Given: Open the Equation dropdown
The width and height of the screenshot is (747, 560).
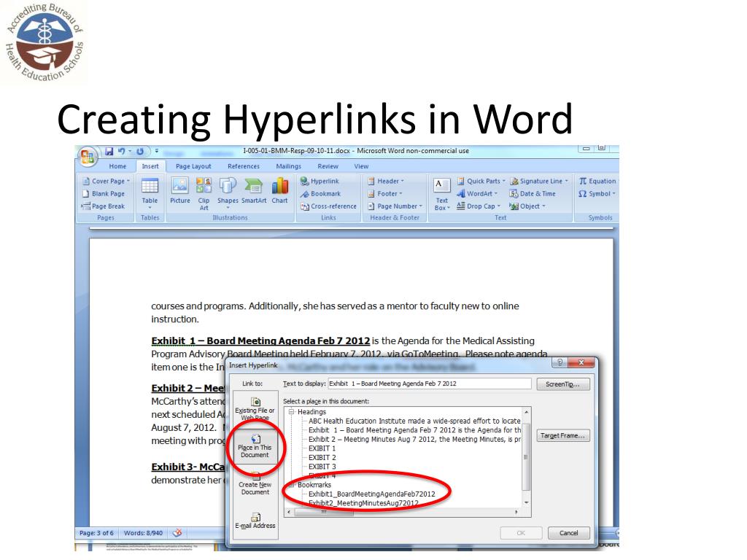Looking at the screenshot, I should point(597,181).
